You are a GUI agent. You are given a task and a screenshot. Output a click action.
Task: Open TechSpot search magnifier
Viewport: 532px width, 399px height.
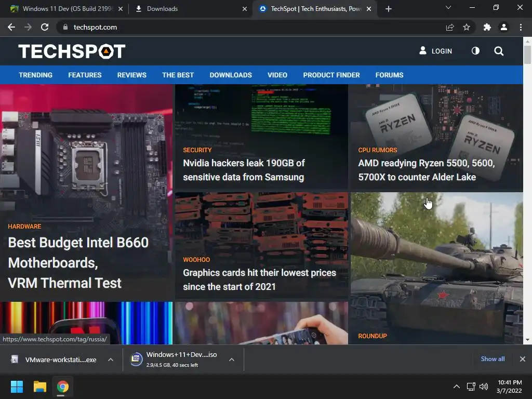coord(499,51)
